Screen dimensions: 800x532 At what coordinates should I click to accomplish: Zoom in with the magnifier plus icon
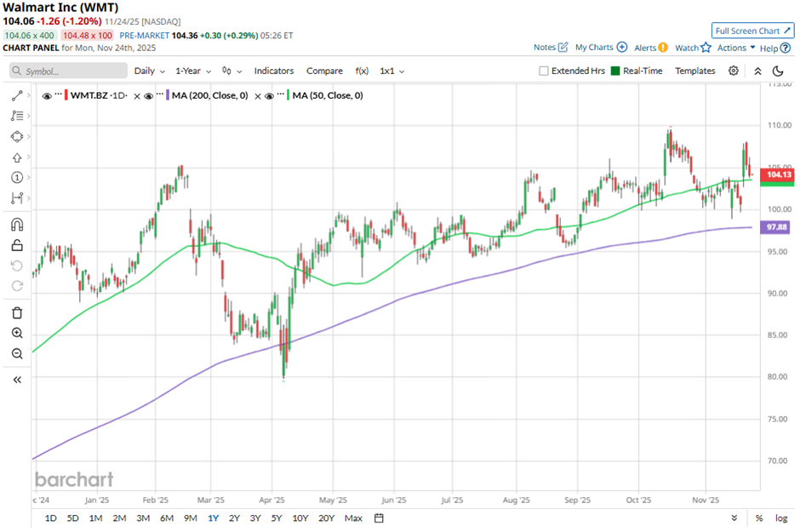16,334
